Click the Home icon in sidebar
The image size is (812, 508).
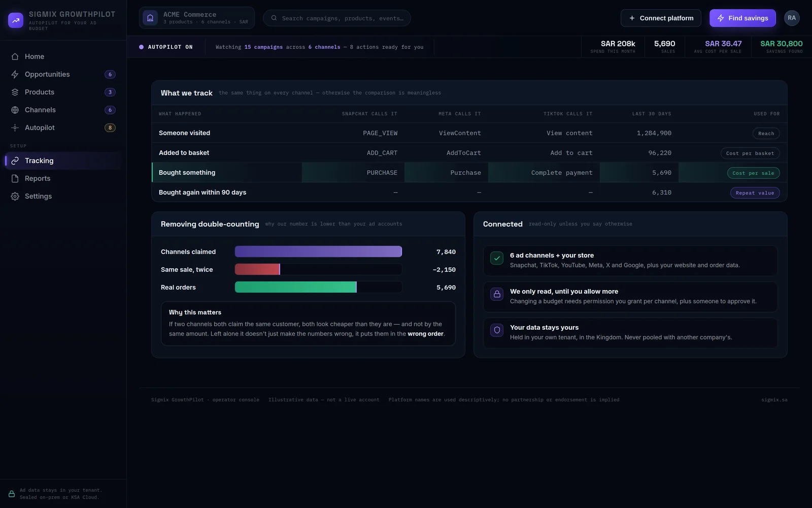[15, 56]
